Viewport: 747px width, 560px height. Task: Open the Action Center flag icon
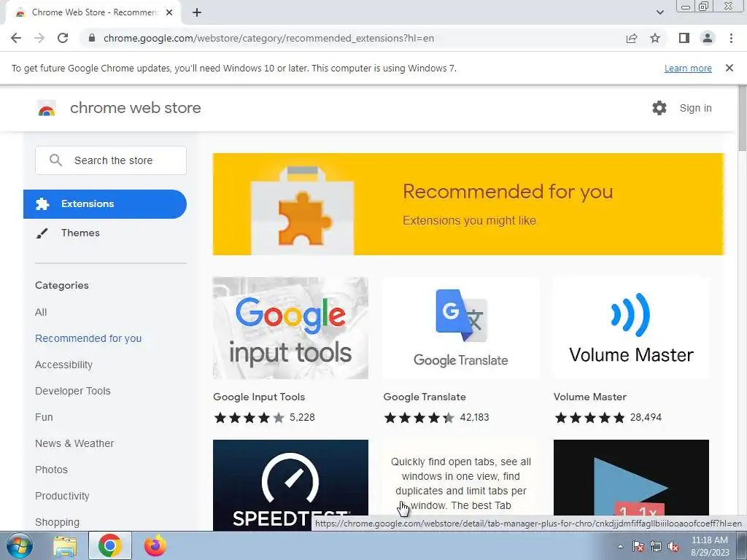click(638, 546)
